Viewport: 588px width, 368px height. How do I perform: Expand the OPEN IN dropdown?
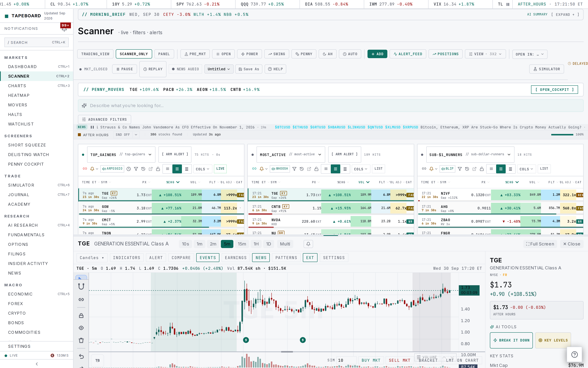point(530,54)
